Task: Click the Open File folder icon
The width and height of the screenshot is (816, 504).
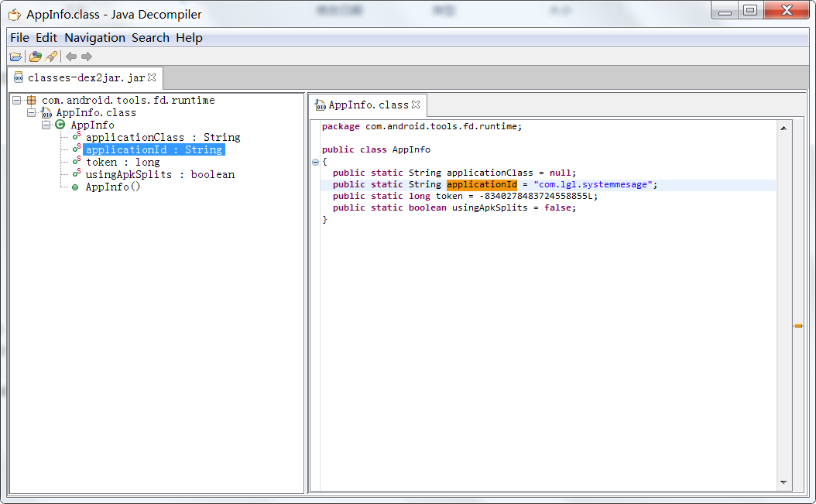Action: [x=15, y=57]
